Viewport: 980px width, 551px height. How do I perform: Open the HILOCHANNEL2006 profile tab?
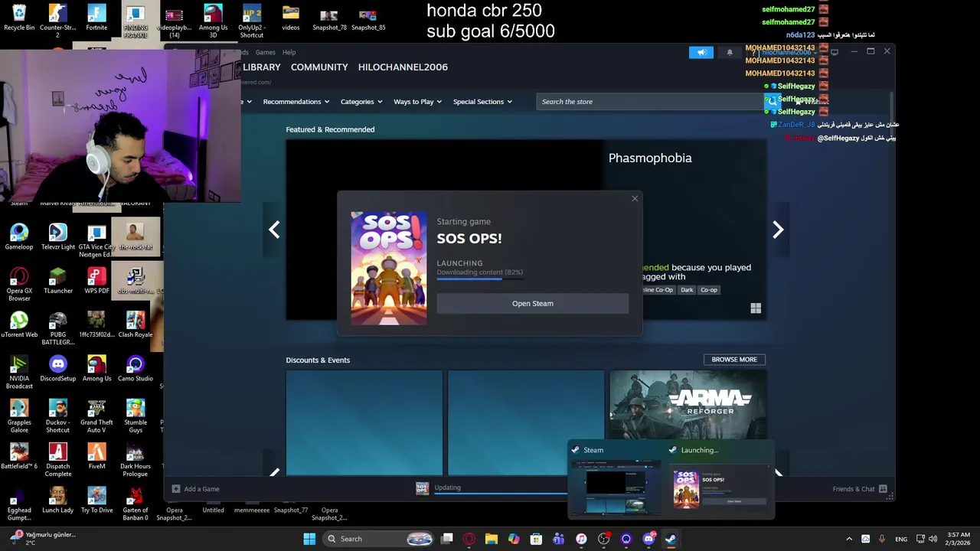click(x=403, y=67)
